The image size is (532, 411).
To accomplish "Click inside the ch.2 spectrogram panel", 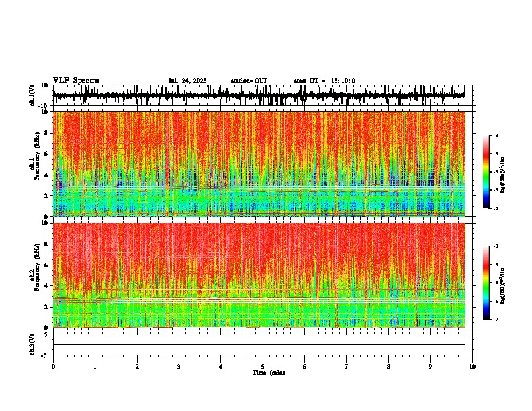I will coord(259,275).
